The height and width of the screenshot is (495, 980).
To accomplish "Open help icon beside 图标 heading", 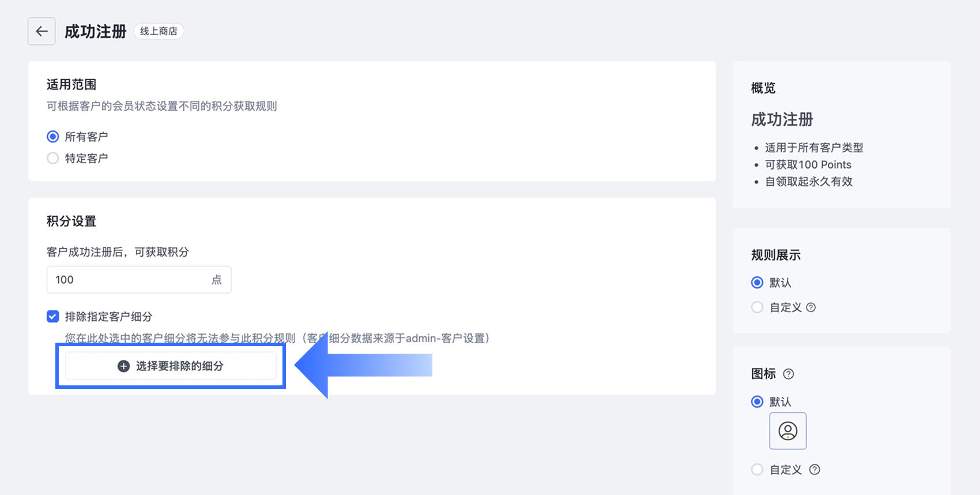I will tap(789, 374).
